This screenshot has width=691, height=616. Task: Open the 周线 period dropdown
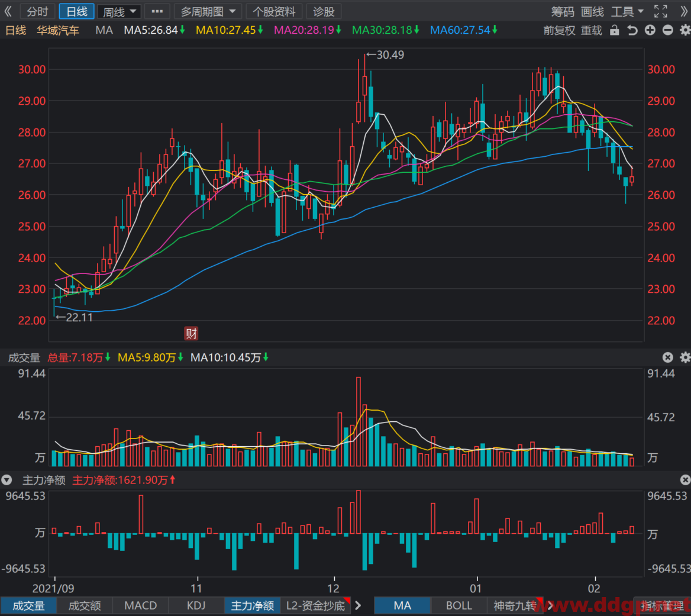click(x=119, y=11)
